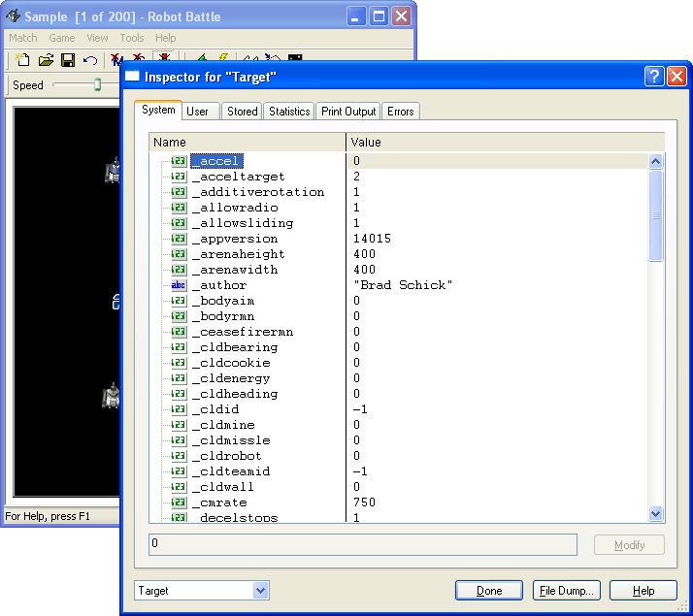Click the Done button

pyautogui.click(x=489, y=591)
